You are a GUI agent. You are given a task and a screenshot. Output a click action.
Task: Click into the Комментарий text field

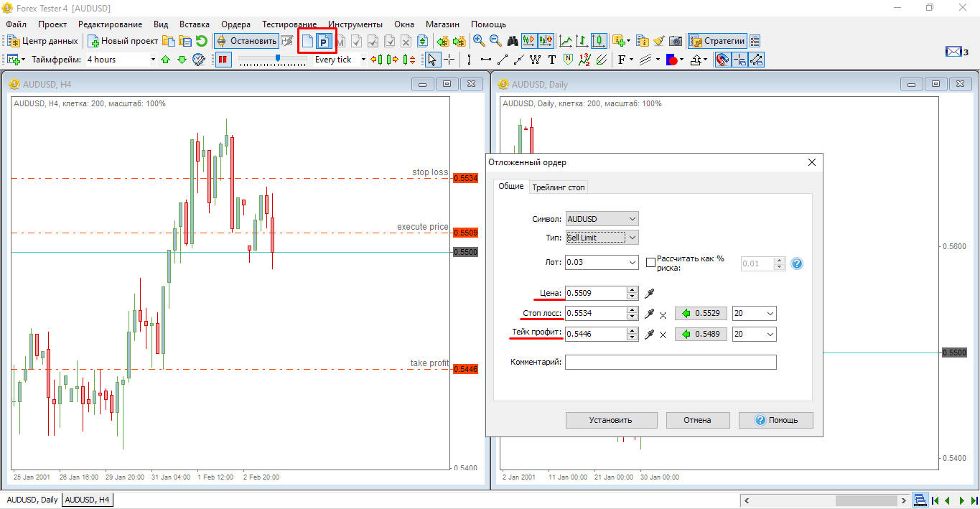click(x=671, y=363)
